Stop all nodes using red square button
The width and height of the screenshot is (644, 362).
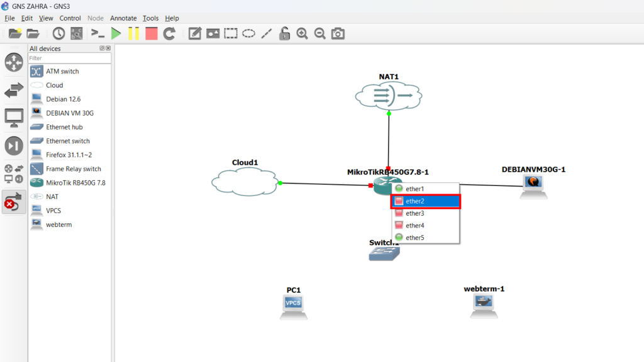151,33
